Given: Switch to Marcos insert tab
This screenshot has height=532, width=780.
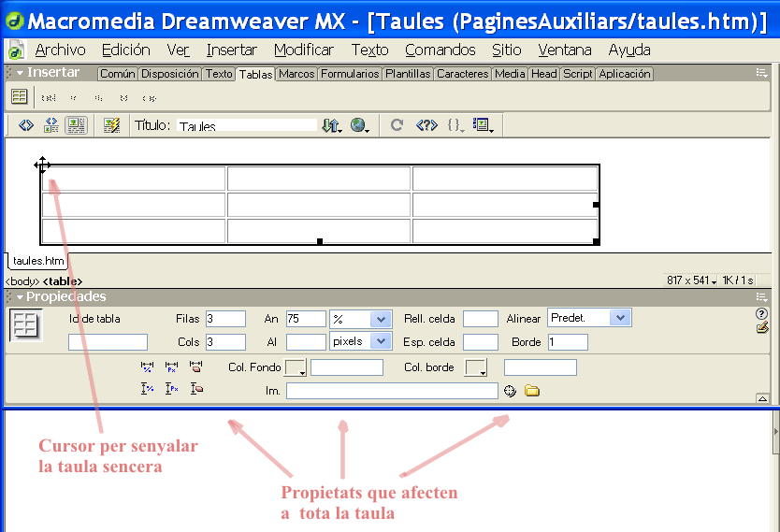Looking at the screenshot, I should pyautogui.click(x=296, y=74).
